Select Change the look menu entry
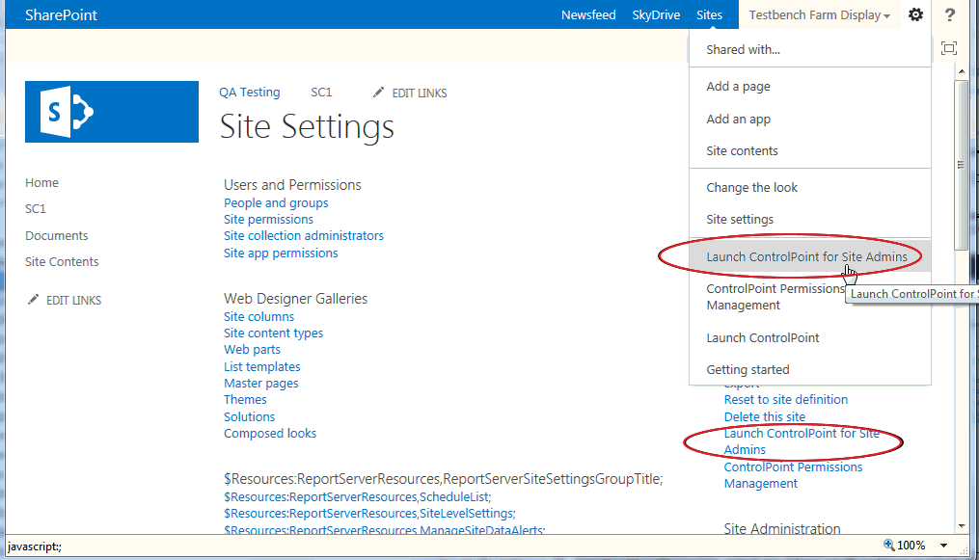The height and width of the screenshot is (560, 979). 751,187
